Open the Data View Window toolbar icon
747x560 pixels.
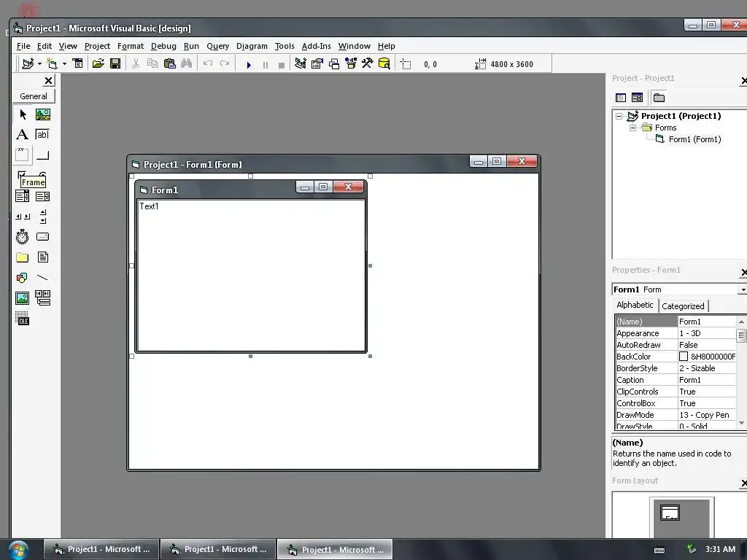[x=384, y=63]
